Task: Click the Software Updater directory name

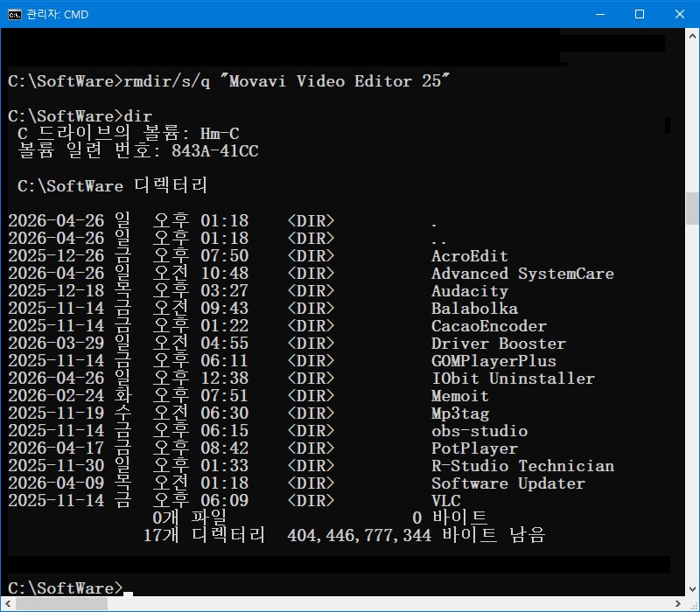Action: pos(508,483)
